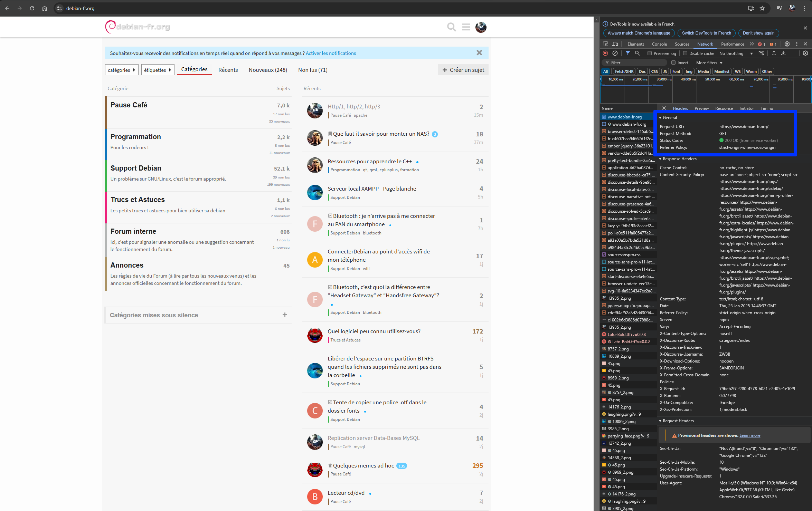
Task: Enable the Disable cache checkbox
Action: click(685, 53)
